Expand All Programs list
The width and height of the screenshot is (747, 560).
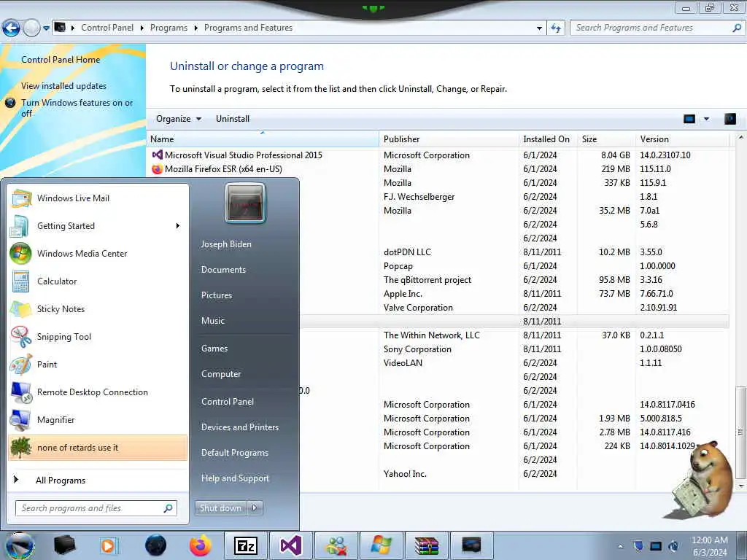pos(61,480)
